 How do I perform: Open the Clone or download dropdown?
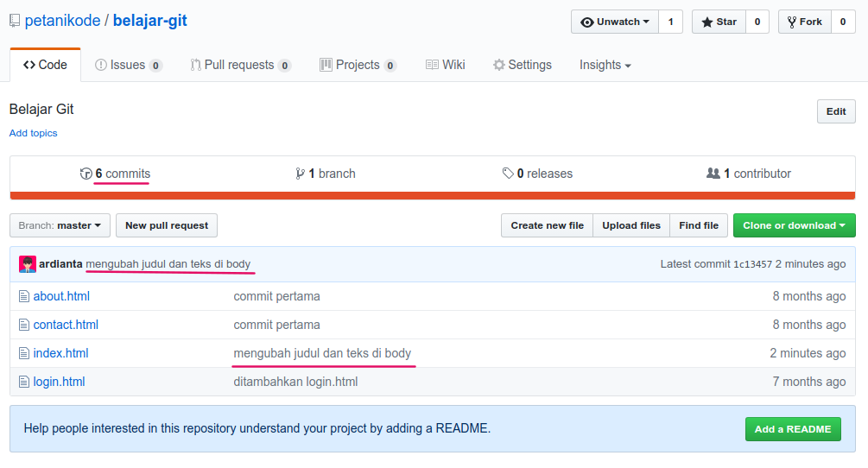coord(794,225)
